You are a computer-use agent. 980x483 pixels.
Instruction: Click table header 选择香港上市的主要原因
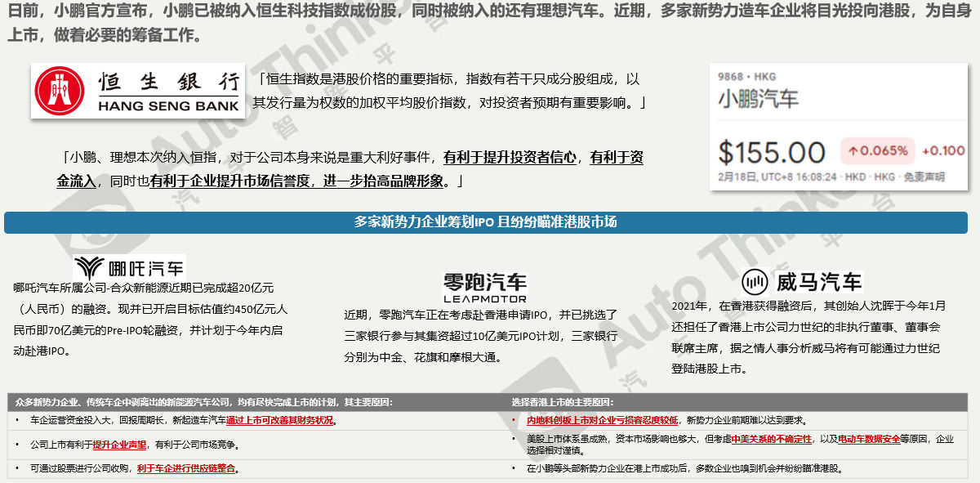pos(562,402)
